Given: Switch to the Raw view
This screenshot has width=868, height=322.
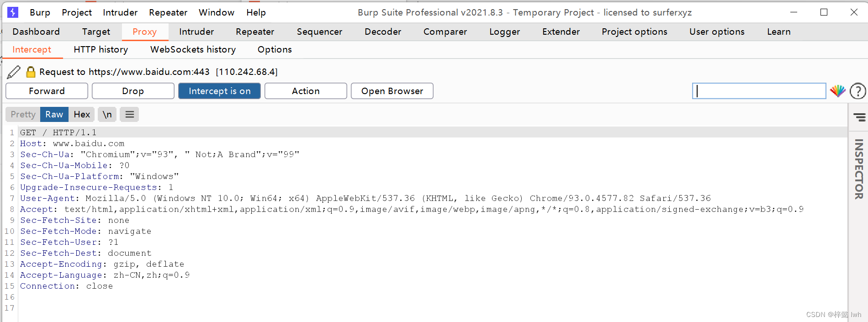Looking at the screenshot, I should tap(54, 114).
